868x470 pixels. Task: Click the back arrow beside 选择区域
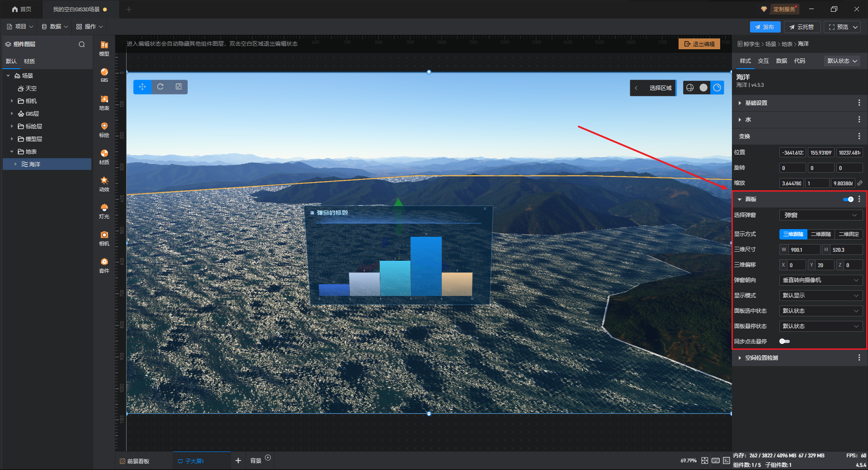(x=636, y=88)
